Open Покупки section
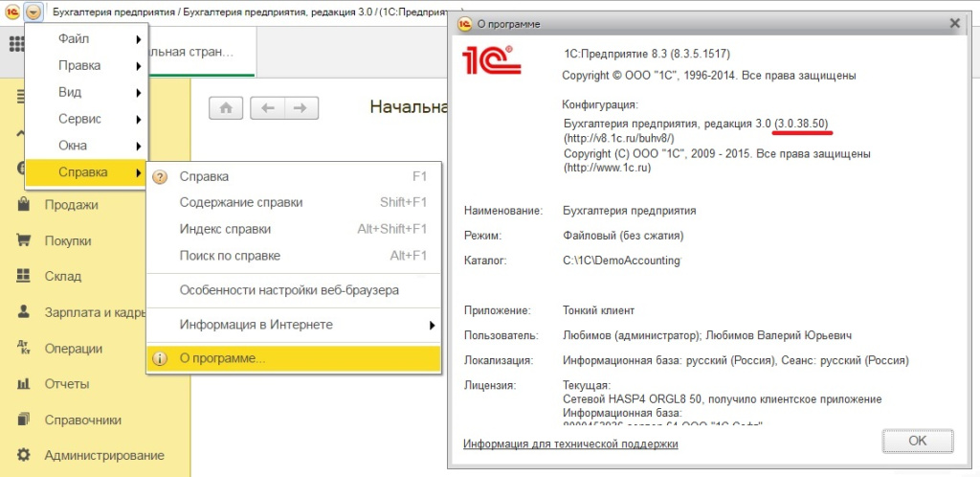Image resolution: width=980 pixels, height=477 pixels. coord(68,241)
